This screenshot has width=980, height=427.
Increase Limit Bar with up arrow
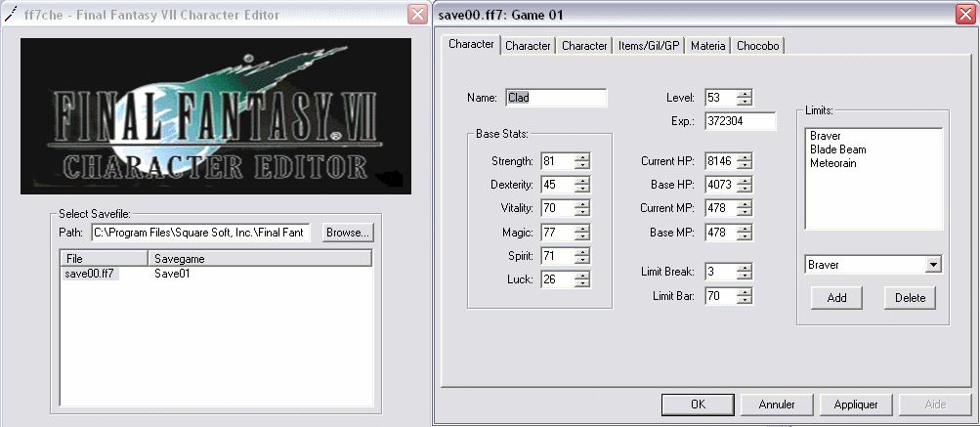744,292
